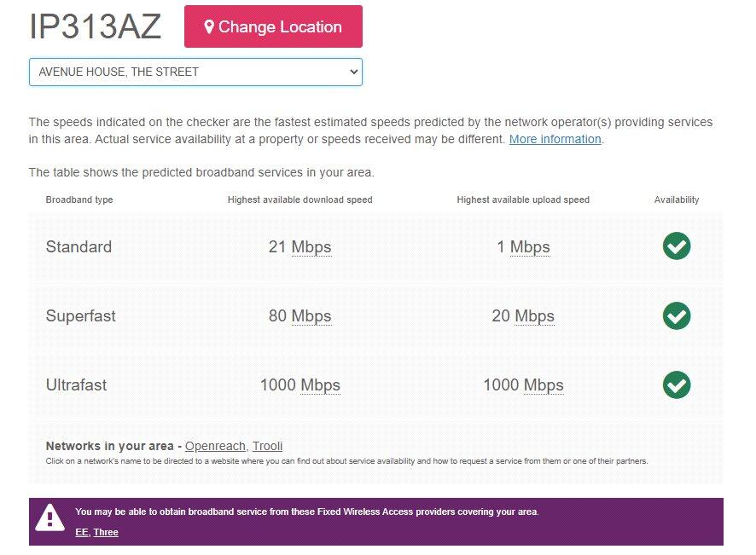Click the 1000 Mbps Ultrafast upload speed
Screen dimensions: 756x555
[x=524, y=384]
